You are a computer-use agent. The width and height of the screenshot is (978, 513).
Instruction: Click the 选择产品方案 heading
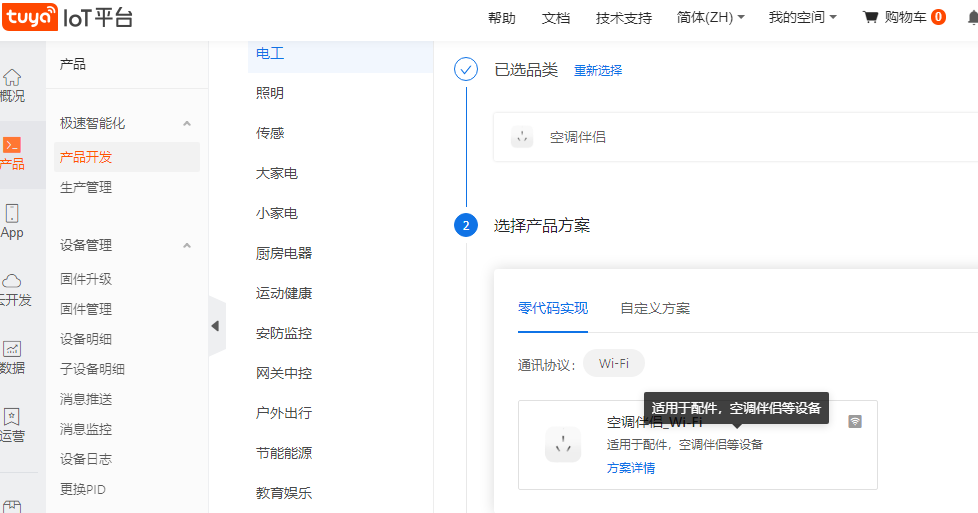pyautogui.click(x=542, y=225)
